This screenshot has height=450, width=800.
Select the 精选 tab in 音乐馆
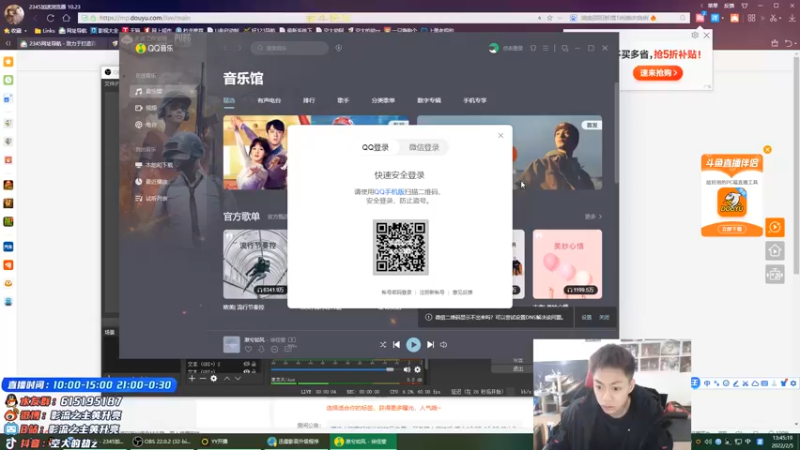pyautogui.click(x=229, y=101)
